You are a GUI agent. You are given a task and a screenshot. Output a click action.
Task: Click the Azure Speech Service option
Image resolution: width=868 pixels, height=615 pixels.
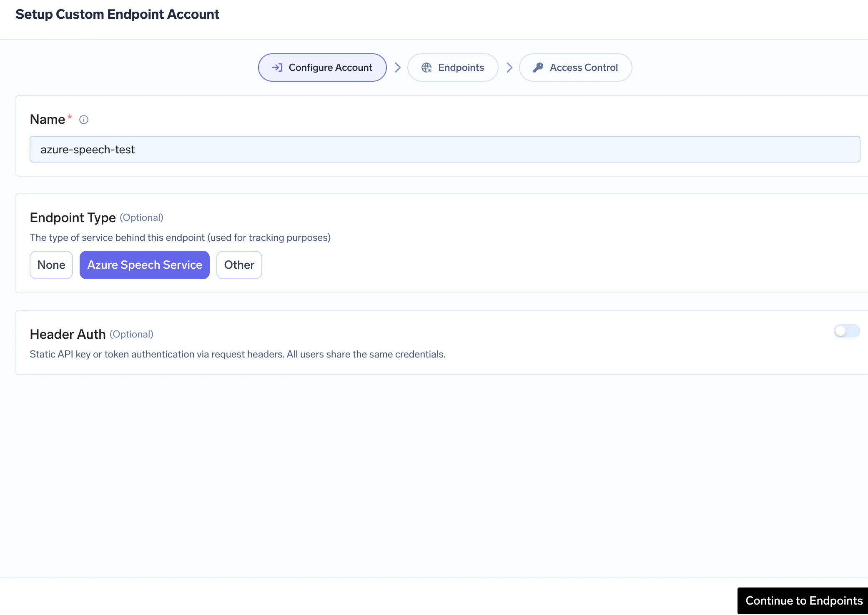pos(144,265)
